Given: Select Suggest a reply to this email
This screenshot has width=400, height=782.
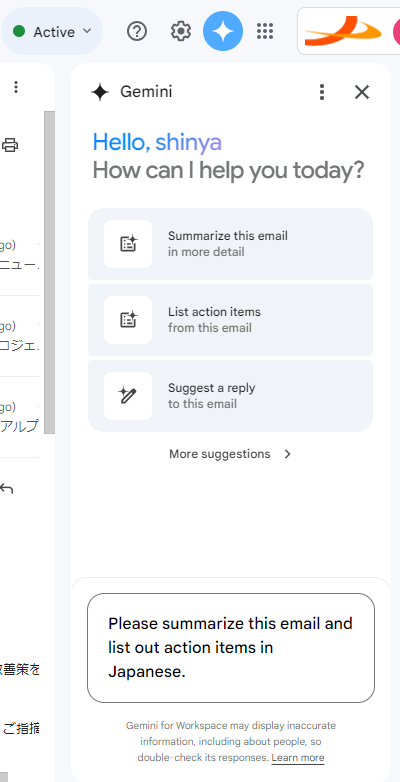Looking at the screenshot, I should [230, 395].
